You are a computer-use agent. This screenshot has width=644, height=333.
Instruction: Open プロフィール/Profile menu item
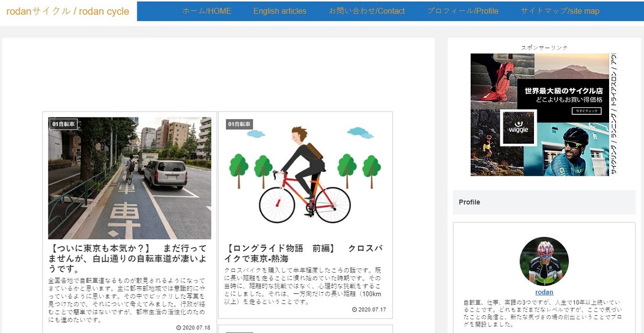(463, 11)
